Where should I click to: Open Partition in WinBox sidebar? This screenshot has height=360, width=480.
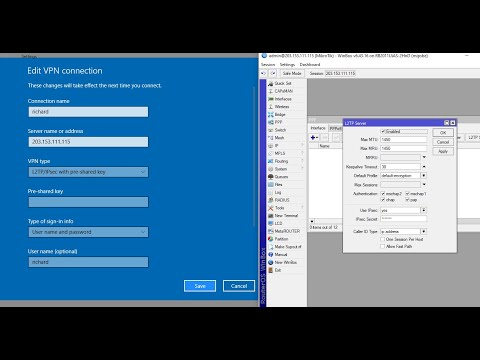tap(281, 239)
